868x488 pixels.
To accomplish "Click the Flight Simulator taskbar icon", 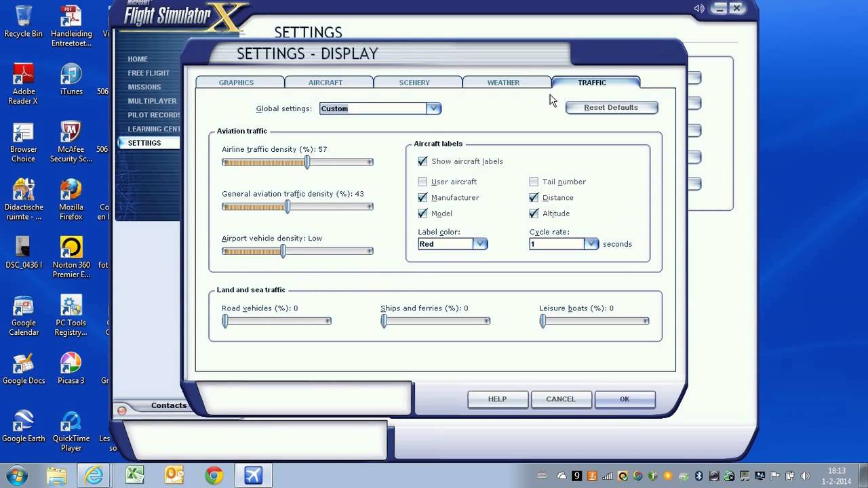I will [x=253, y=475].
